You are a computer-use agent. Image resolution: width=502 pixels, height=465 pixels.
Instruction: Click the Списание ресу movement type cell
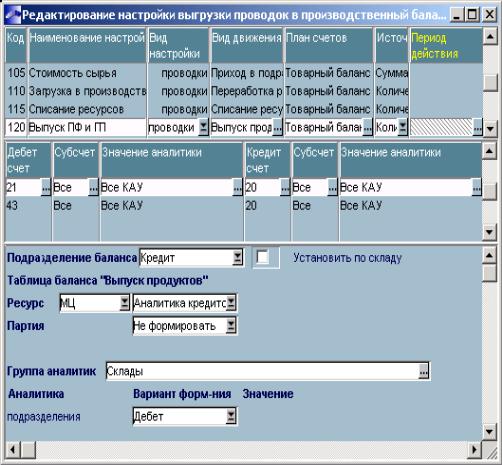[247, 109]
